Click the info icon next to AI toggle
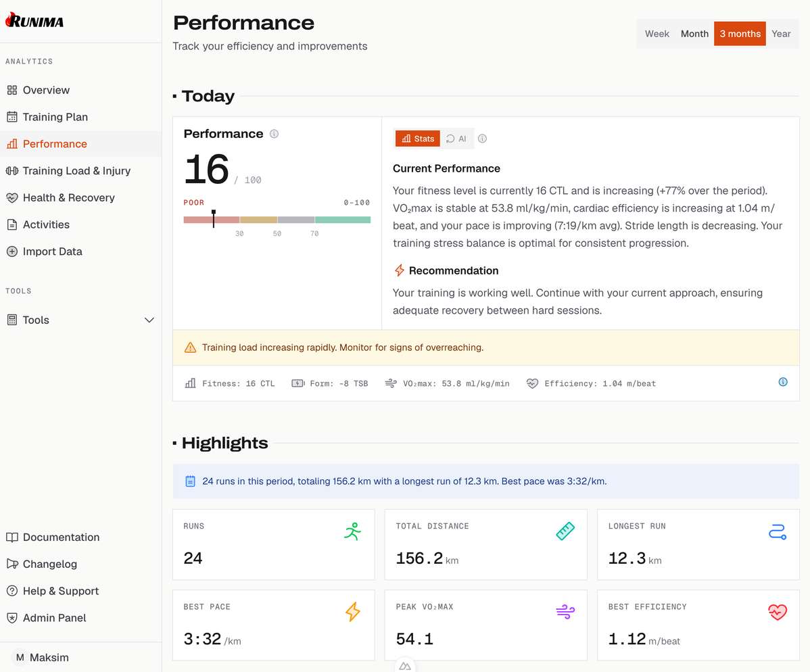This screenshot has height=672, width=810. pyautogui.click(x=483, y=139)
